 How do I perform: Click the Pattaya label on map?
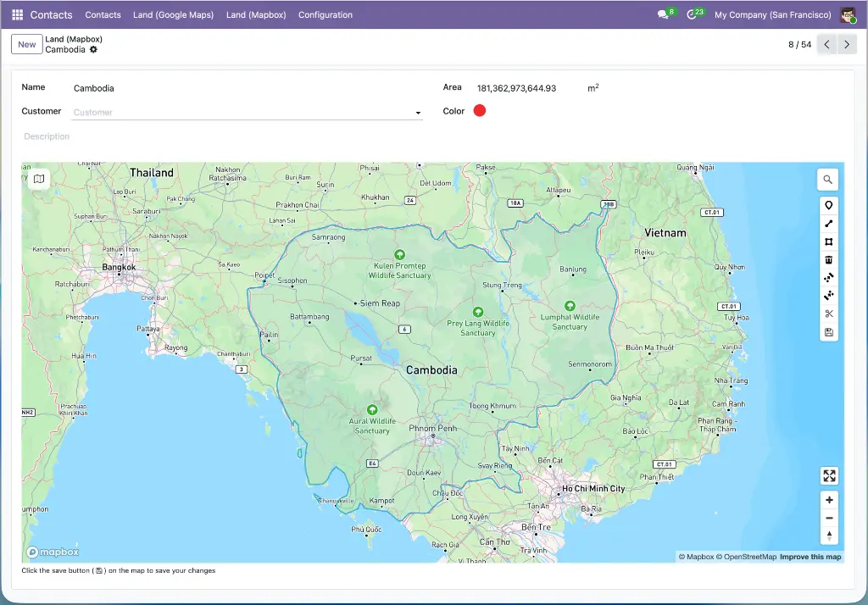pyautogui.click(x=147, y=329)
